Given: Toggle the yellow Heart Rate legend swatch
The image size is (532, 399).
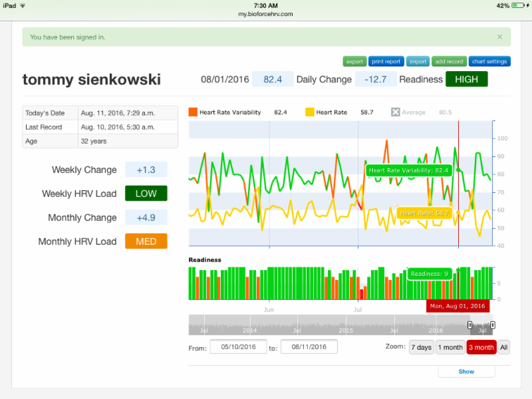Looking at the screenshot, I should pyautogui.click(x=309, y=112).
